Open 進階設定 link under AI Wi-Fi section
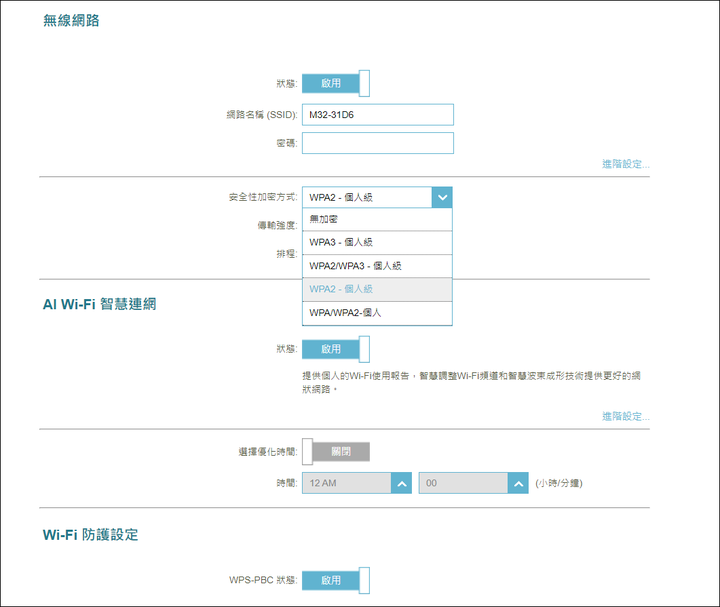Screen dimensions: 720x607 pyautogui.click(x=625, y=416)
